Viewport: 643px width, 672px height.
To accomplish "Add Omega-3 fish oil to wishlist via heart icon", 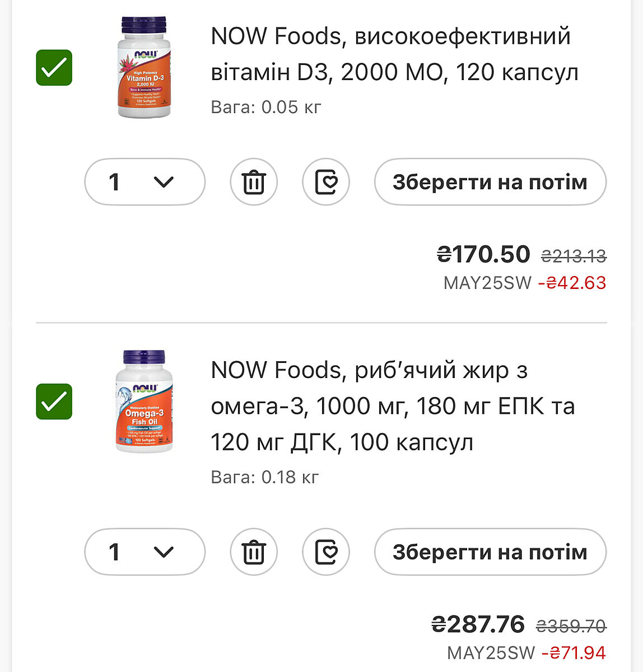I will tap(326, 552).
